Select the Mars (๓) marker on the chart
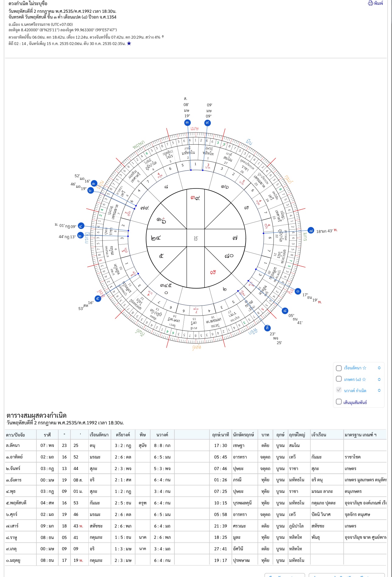392x577 pixels. tap(187, 123)
